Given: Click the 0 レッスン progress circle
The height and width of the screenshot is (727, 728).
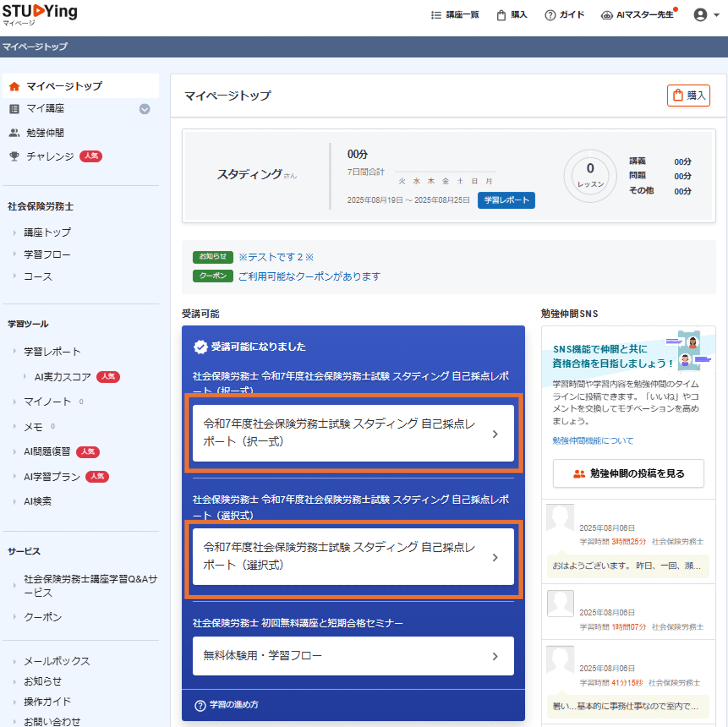Looking at the screenshot, I should click(x=590, y=176).
